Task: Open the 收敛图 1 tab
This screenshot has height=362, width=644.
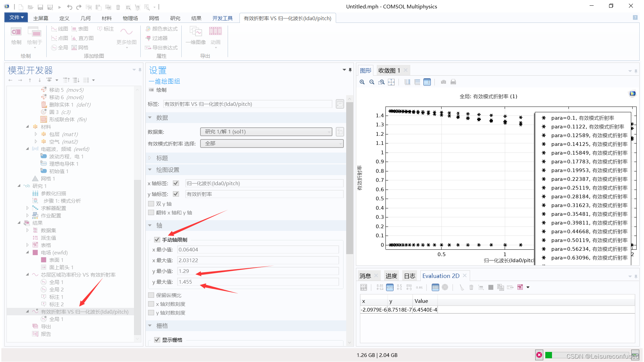Action: pyautogui.click(x=389, y=71)
